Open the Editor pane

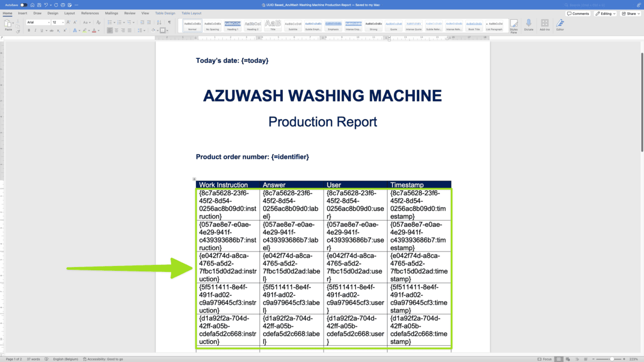[x=560, y=25]
